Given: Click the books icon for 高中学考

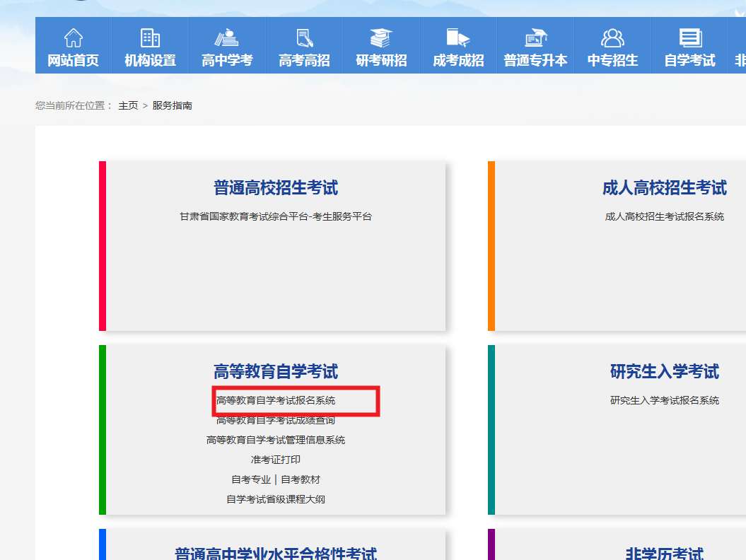Looking at the screenshot, I should coord(227,37).
